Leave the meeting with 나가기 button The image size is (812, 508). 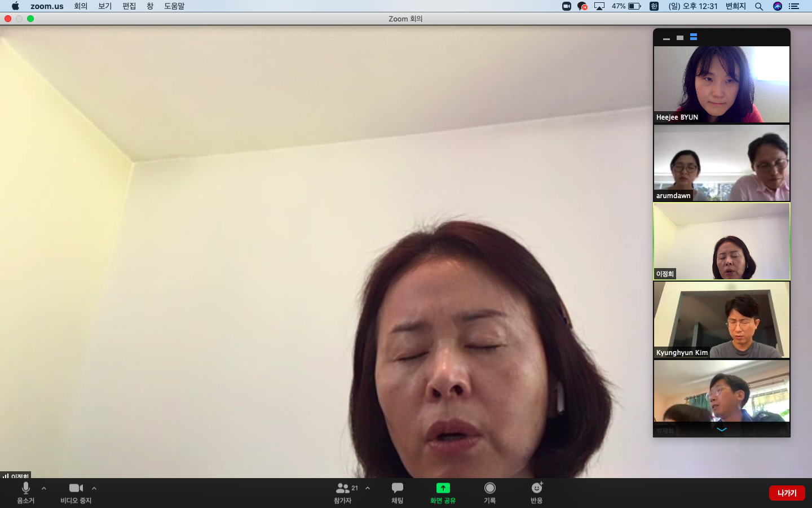[x=787, y=493]
